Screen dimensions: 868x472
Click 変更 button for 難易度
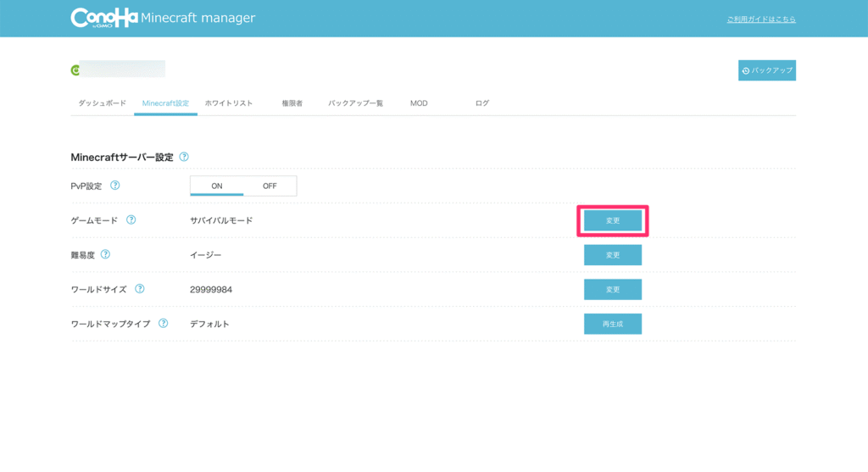pos(613,255)
